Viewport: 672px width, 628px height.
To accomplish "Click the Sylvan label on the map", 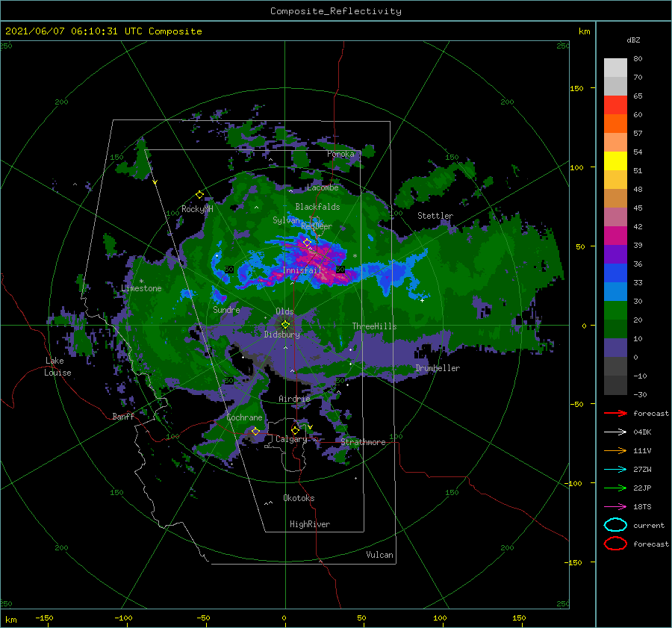I will [x=286, y=220].
